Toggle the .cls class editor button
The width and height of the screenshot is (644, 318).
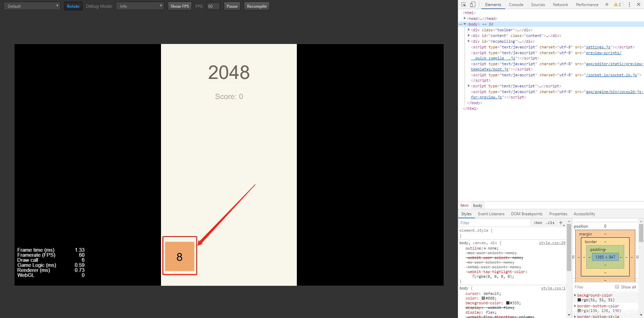click(550, 223)
